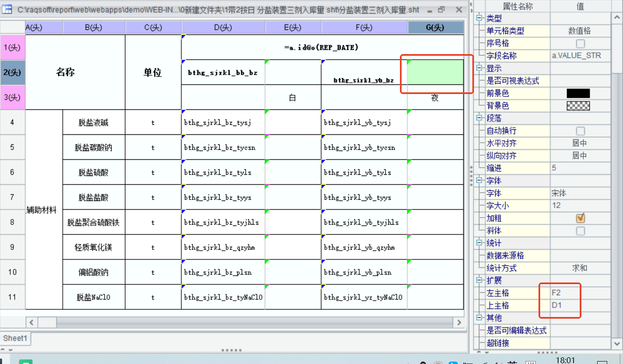
Task: Select the 辅助材料 merged cell
Action: tap(44, 210)
